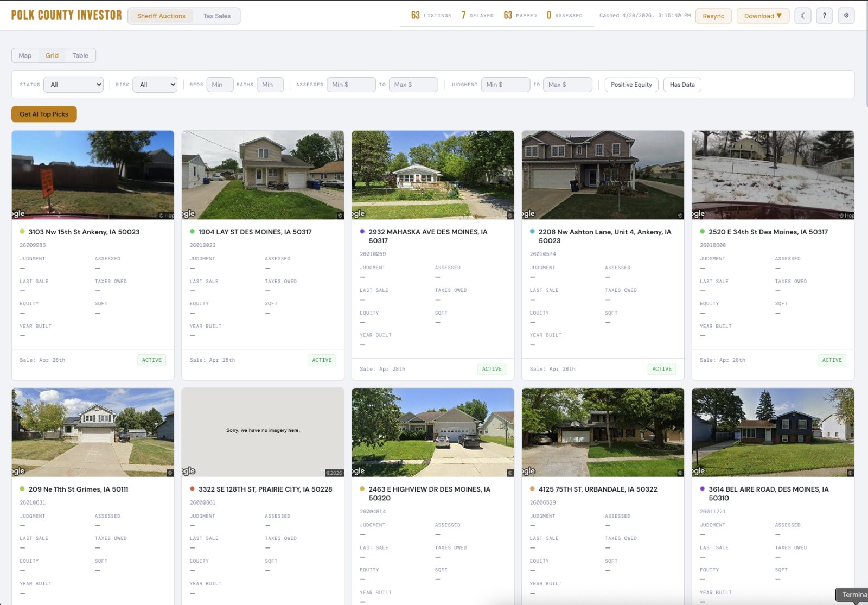
Task: Click Get AI Top Picks button
Action: pyautogui.click(x=44, y=114)
